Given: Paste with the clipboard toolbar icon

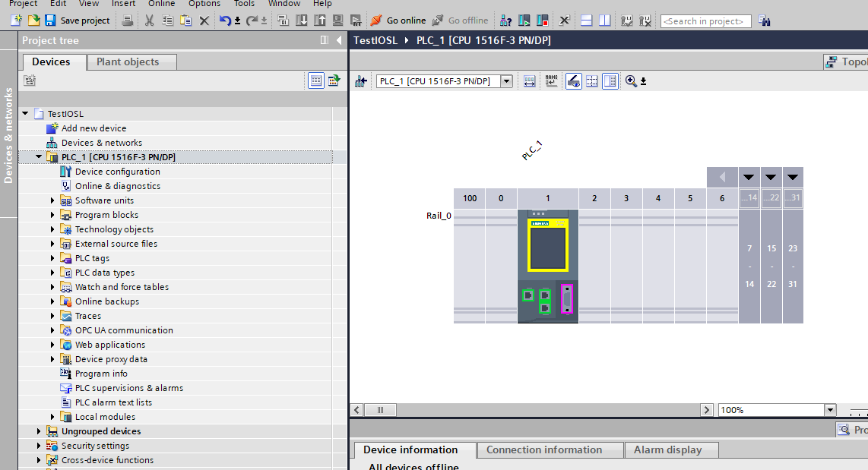Looking at the screenshot, I should (186, 21).
